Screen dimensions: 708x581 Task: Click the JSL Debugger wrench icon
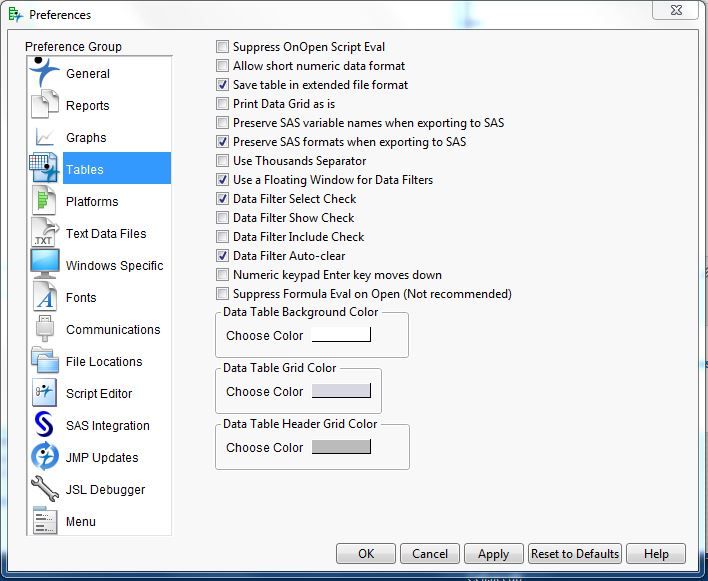click(x=44, y=489)
